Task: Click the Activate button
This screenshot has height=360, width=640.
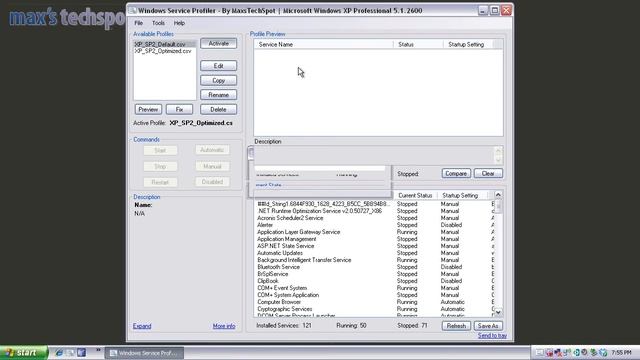Action: coord(218,44)
